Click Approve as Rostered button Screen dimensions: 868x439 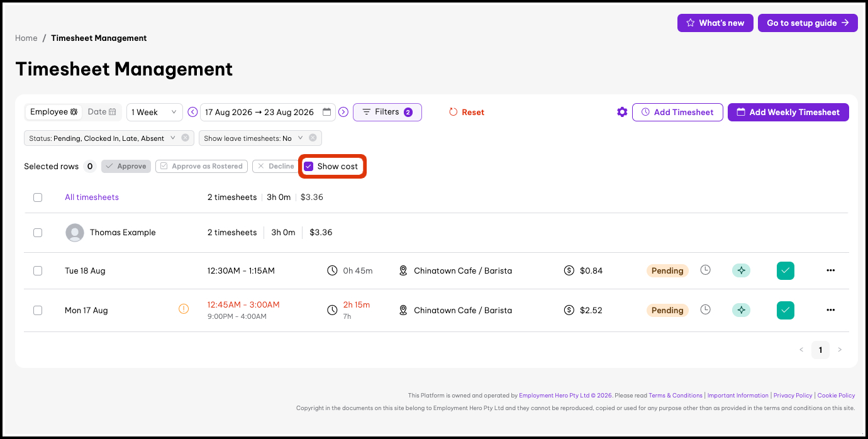pyautogui.click(x=201, y=166)
